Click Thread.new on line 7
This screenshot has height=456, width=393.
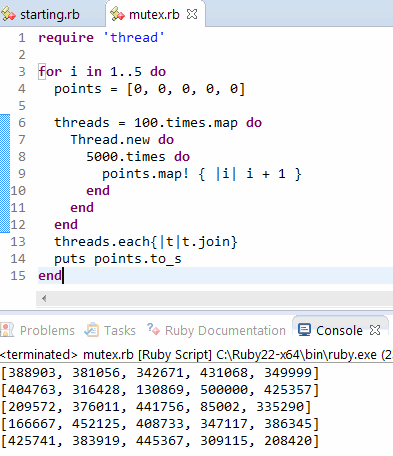[110, 140]
